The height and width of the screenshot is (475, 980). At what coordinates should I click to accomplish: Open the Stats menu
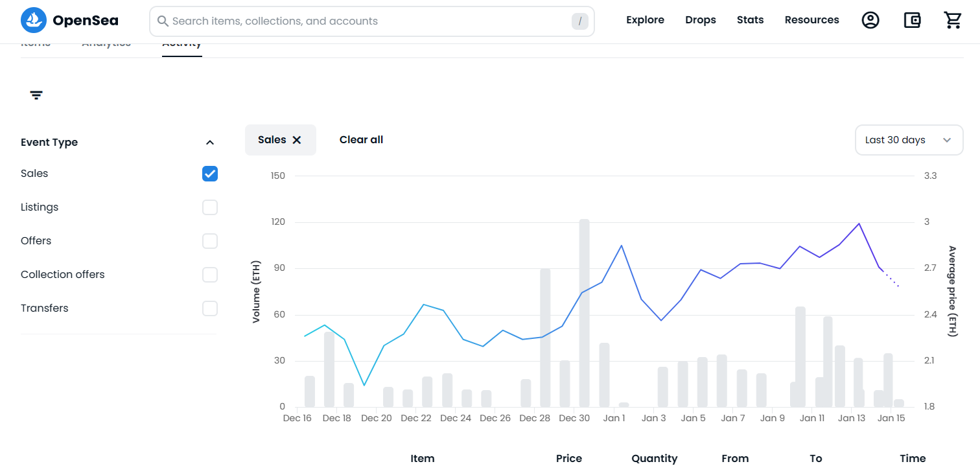tap(751, 20)
